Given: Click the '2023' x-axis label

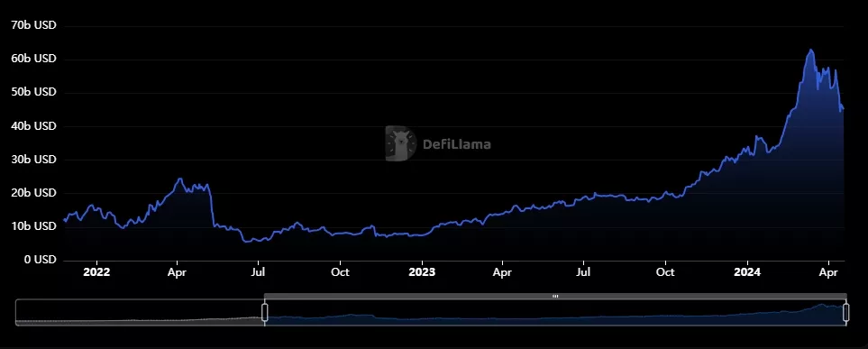Looking at the screenshot, I should coord(422,272).
